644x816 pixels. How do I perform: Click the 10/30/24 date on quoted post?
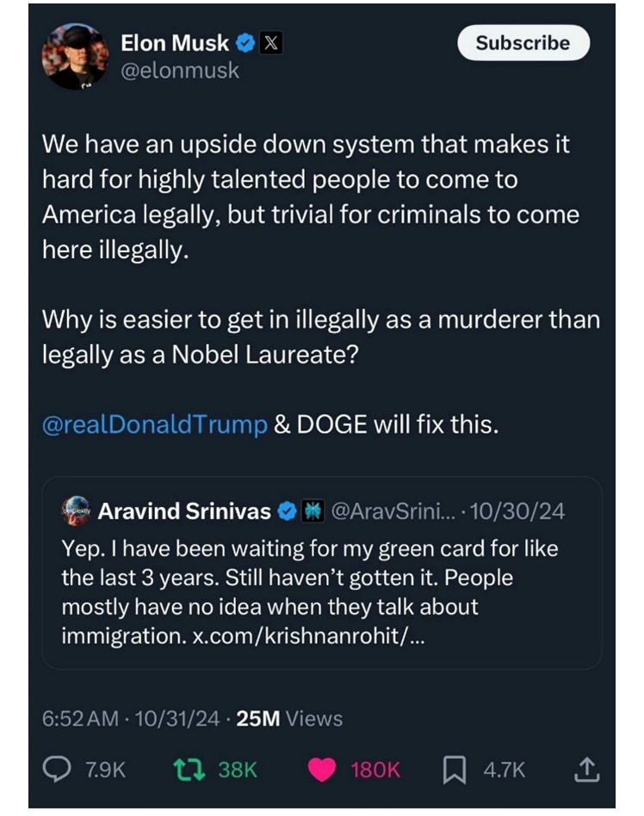pos(525,511)
